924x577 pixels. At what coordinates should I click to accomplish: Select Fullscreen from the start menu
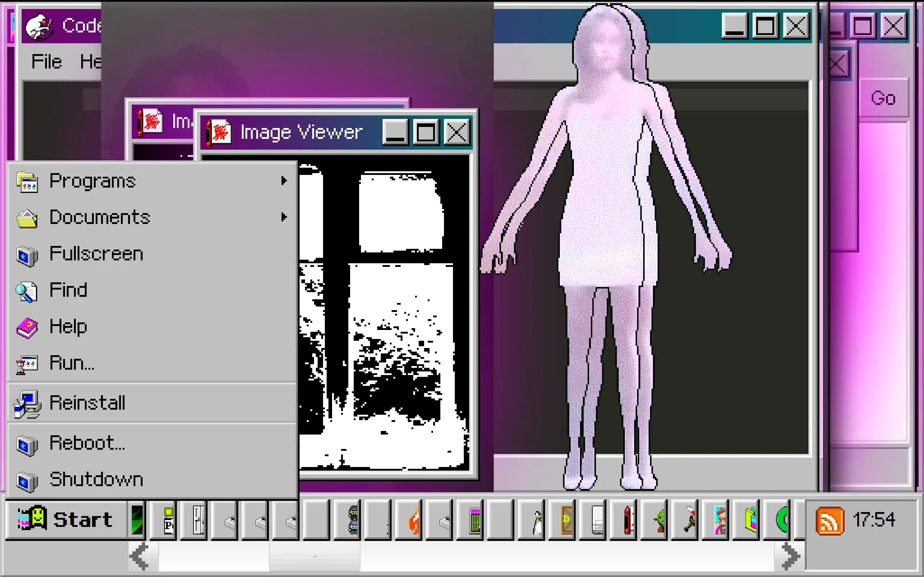[x=96, y=254]
